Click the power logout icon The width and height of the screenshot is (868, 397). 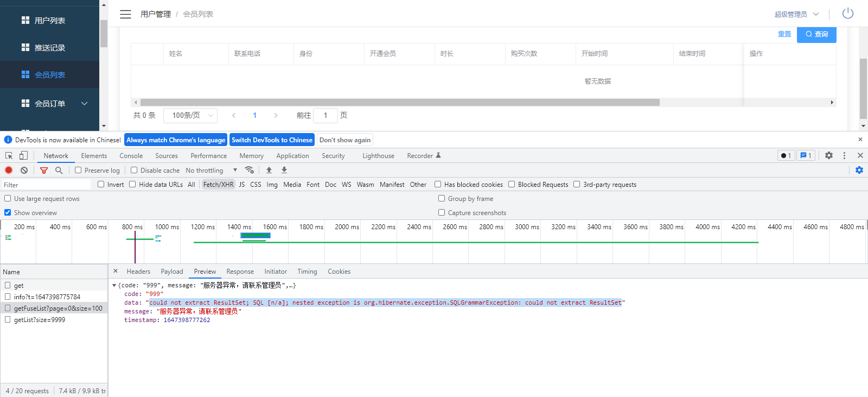(x=847, y=14)
